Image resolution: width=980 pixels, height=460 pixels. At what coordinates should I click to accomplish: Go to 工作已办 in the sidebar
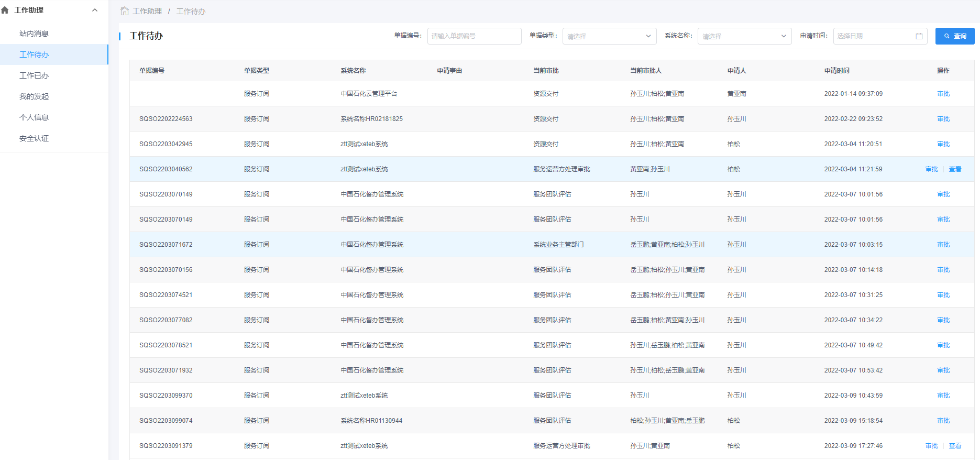pos(34,75)
